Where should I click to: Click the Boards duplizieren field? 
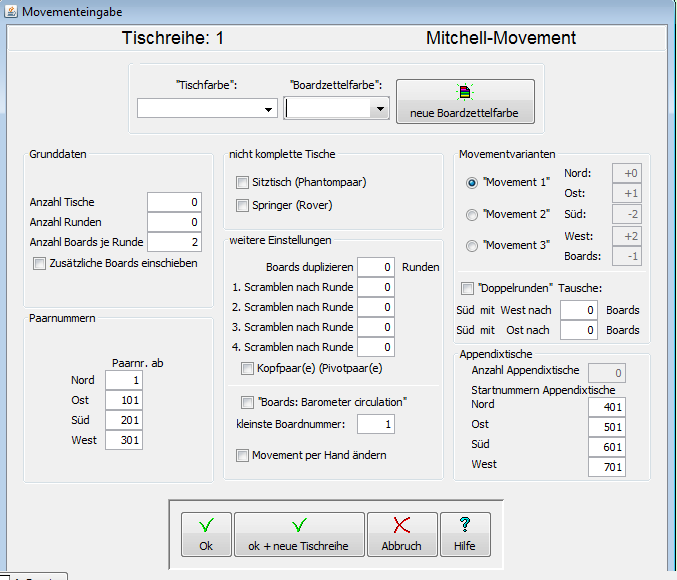376,267
